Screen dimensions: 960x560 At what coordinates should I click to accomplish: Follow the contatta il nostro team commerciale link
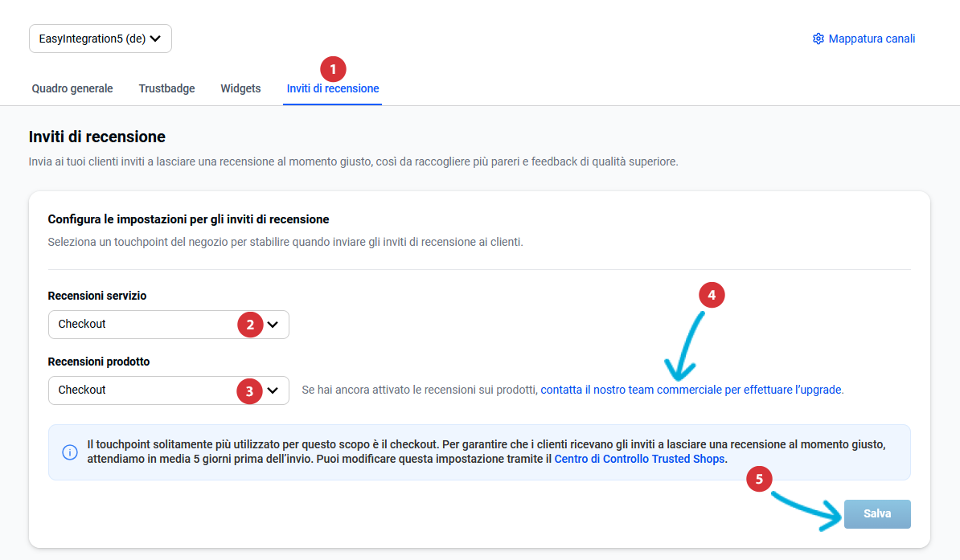click(x=691, y=390)
